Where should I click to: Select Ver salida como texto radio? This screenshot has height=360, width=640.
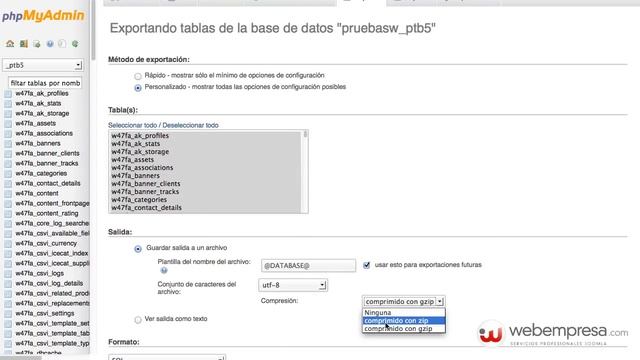tap(138, 320)
